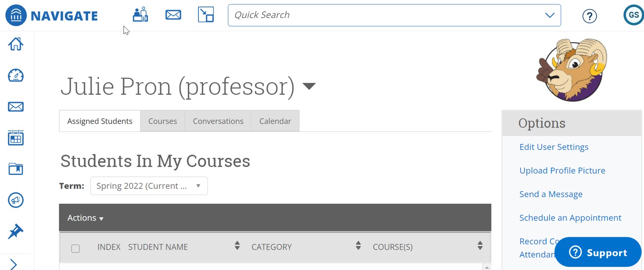Expand the Term dropdown for Spring 2022

149,186
